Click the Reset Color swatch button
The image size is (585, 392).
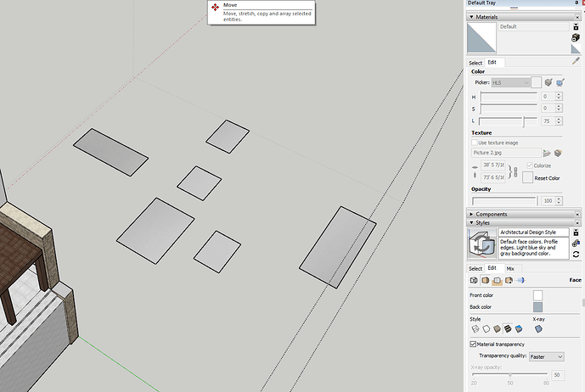[x=527, y=177]
